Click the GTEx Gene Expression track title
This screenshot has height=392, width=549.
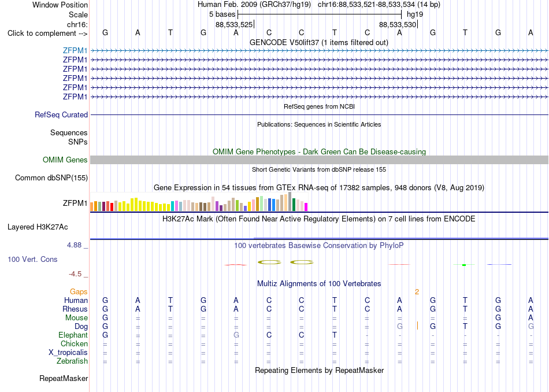click(x=318, y=187)
